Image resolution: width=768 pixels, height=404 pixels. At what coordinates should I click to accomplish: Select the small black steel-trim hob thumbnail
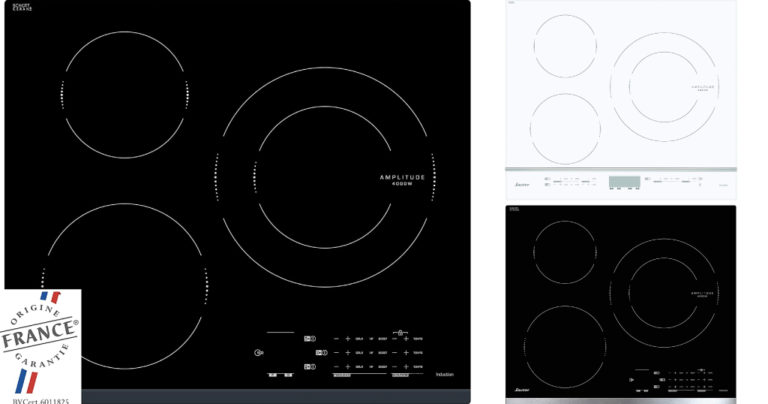click(x=621, y=304)
